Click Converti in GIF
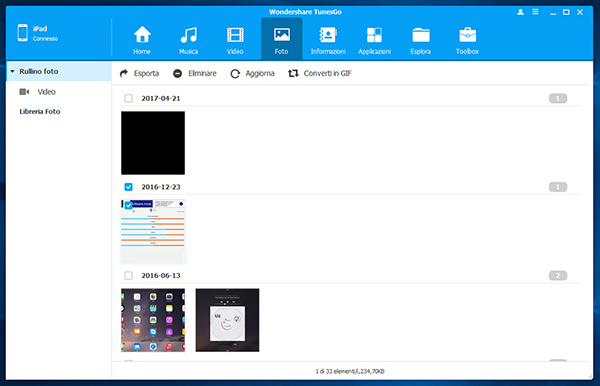Viewport: 600px width, 386px height. pyautogui.click(x=320, y=73)
